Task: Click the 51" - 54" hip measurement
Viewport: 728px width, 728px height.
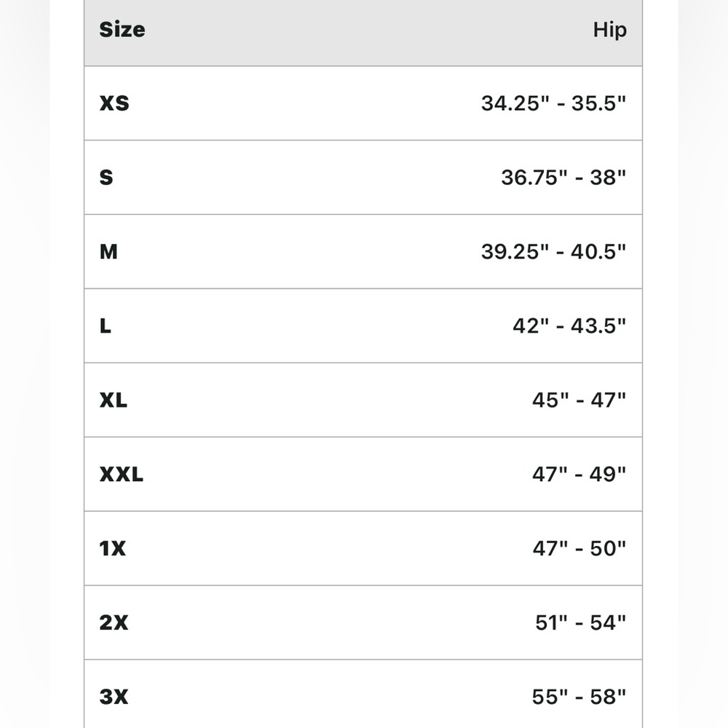Action: coord(580,623)
